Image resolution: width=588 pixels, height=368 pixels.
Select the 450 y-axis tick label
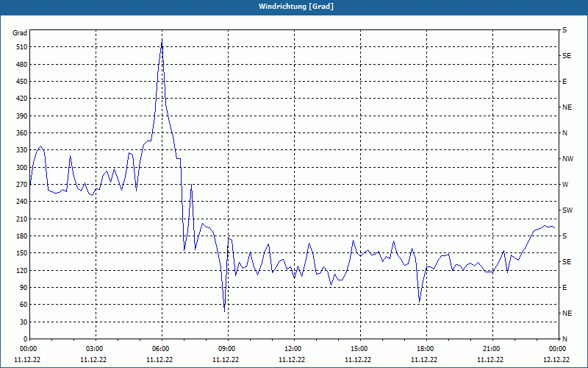[22, 82]
